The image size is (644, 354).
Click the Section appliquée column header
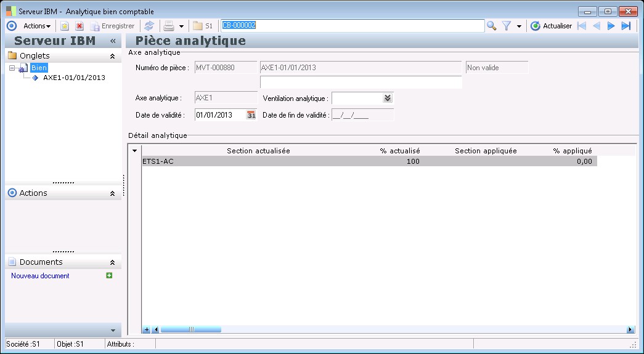pos(486,151)
